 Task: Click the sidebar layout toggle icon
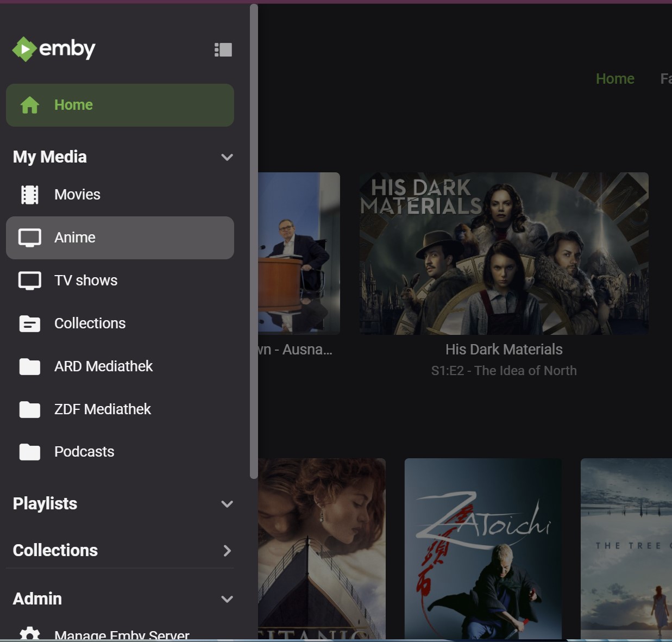click(223, 49)
